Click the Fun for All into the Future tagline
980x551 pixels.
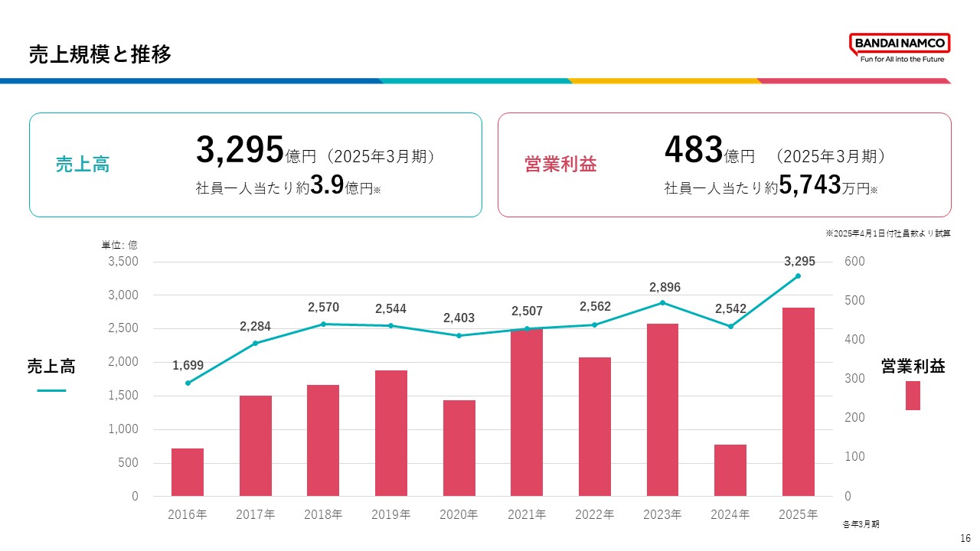[x=898, y=57]
